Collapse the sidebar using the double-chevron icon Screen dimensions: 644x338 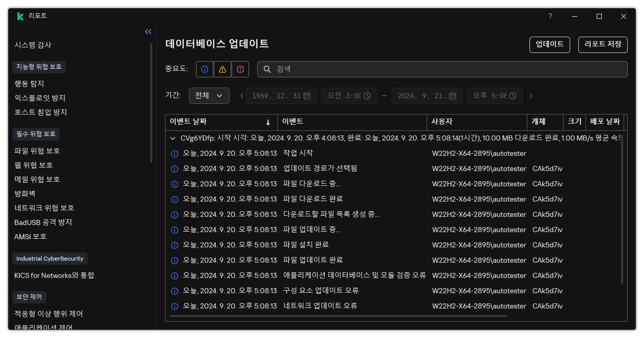pyautogui.click(x=148, y=31)
